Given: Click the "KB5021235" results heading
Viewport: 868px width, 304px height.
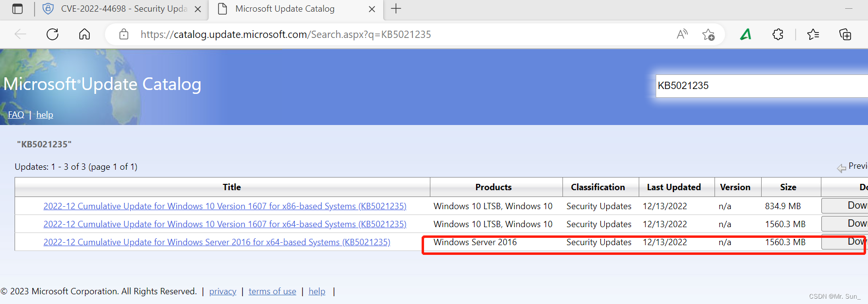Looking at the screenshot, I should [x=44, y=144].
